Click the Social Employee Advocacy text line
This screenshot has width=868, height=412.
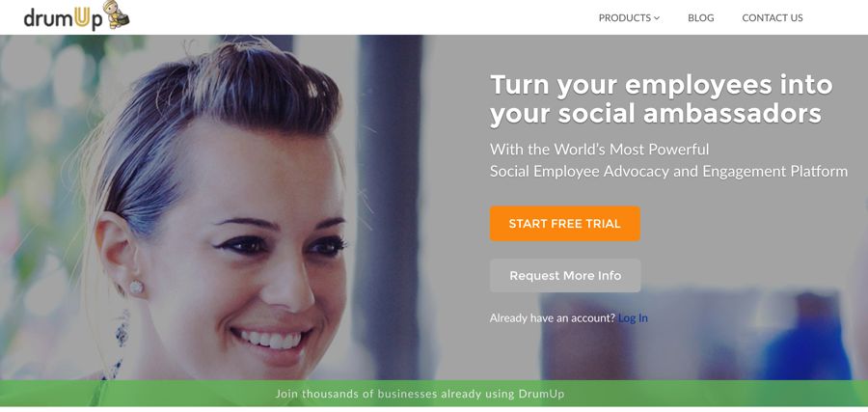668,172
